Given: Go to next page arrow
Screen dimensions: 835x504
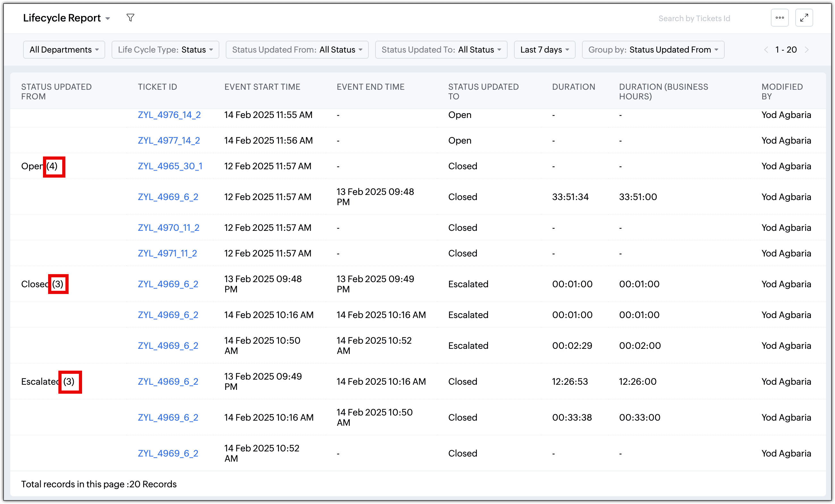Looking at the screenshot, I should (x=807, y=50).
